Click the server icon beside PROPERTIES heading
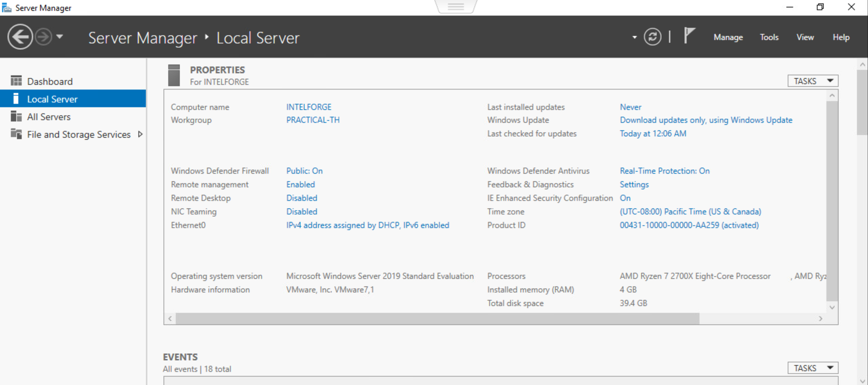The height and width of the screenshot is (385, 868). [174, 75]
